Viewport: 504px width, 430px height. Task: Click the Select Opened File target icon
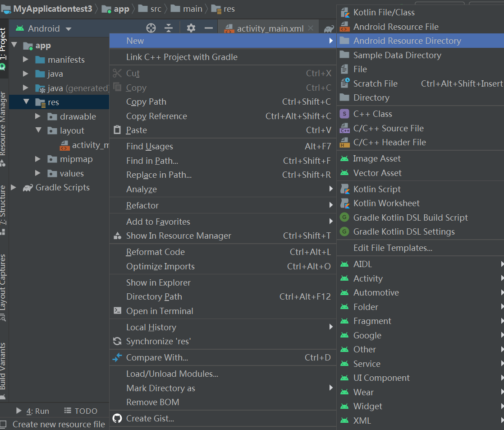[x=151, y=28]
